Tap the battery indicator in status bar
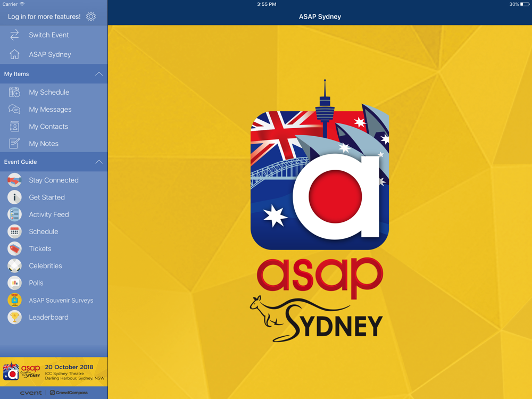Screen dimensions: 532x399 click(x=525, y=4)
